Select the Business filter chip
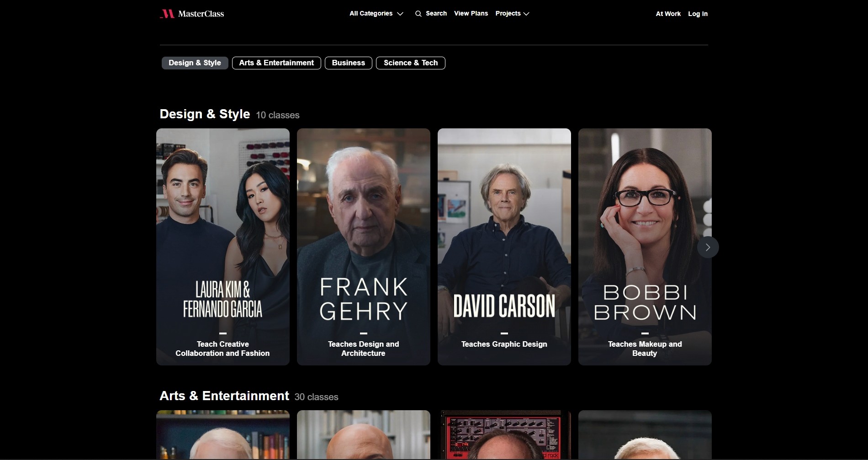The width and height of the screenshot is (868, 460). [349, 63]
